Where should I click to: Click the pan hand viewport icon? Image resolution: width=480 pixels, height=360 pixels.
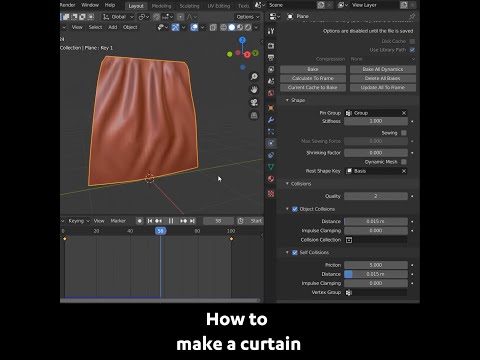(254, 90)
